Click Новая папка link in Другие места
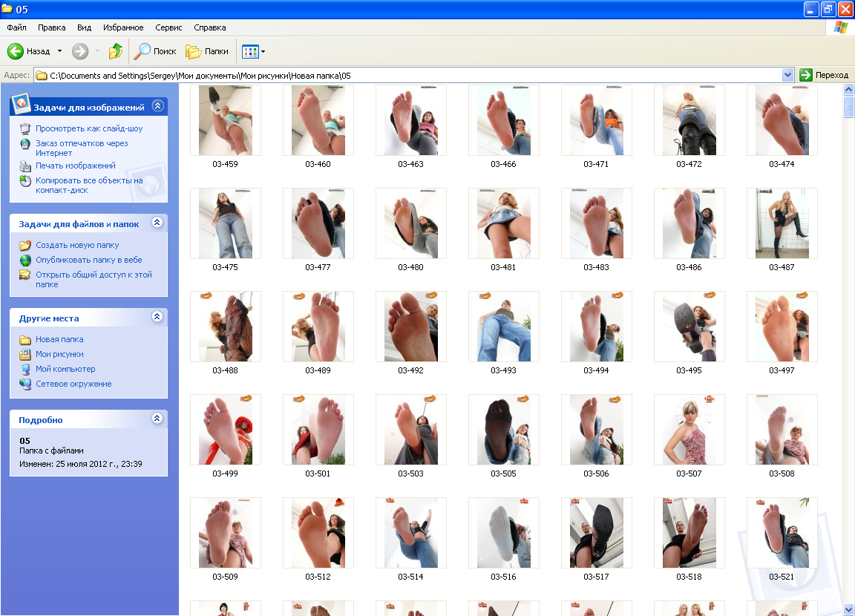 (x=59, y=340)
